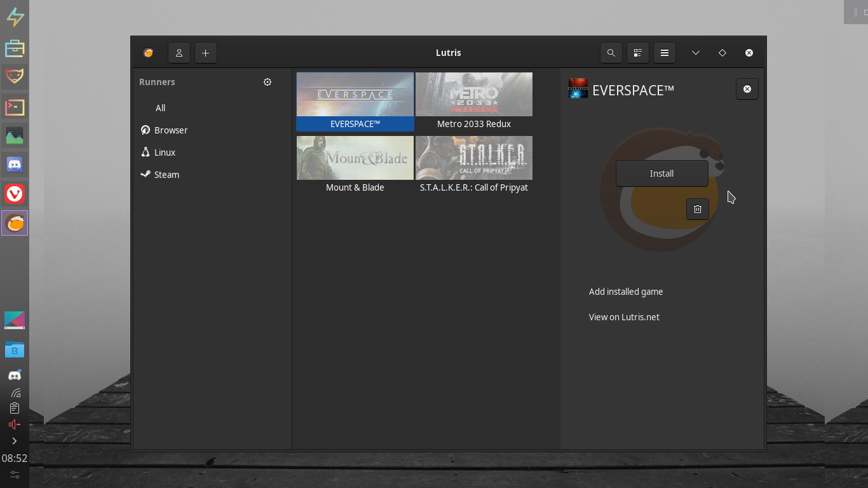The width and height of the screenshot is (868, 488).
Task: Click the EVERSPACE small icon in details panel
Action: (x=578, y=89)
